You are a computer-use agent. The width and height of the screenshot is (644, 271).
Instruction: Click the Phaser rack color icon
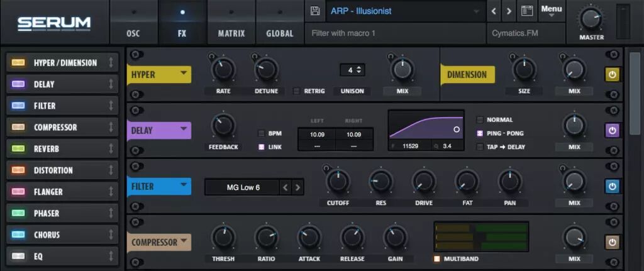[18, 213]
